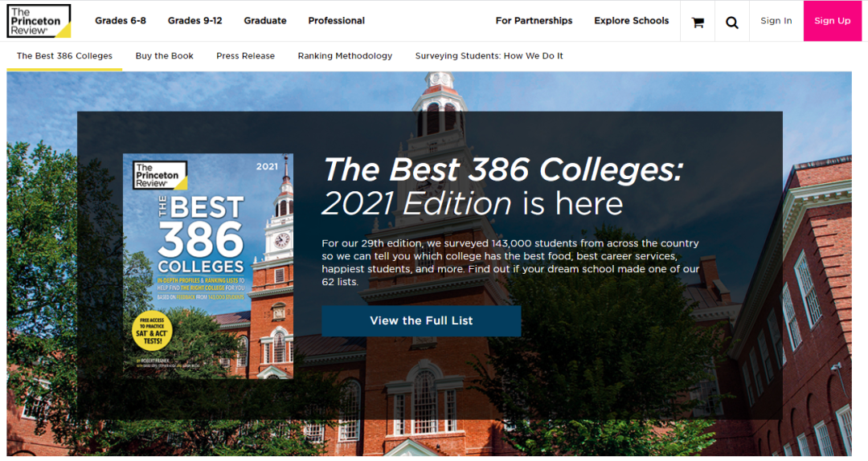
Task: Open the Professional menu
Action: [x=337, y=21]
